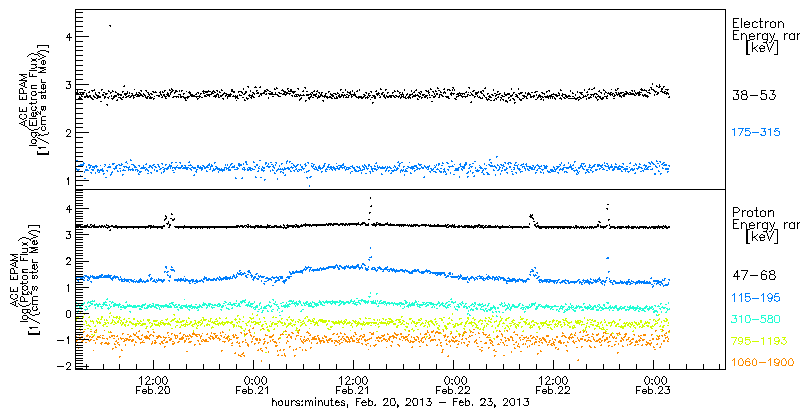The image size is (800, 410).
Task: Select the blue "175-315" electron energy label
Action: (x=756, y=133)
